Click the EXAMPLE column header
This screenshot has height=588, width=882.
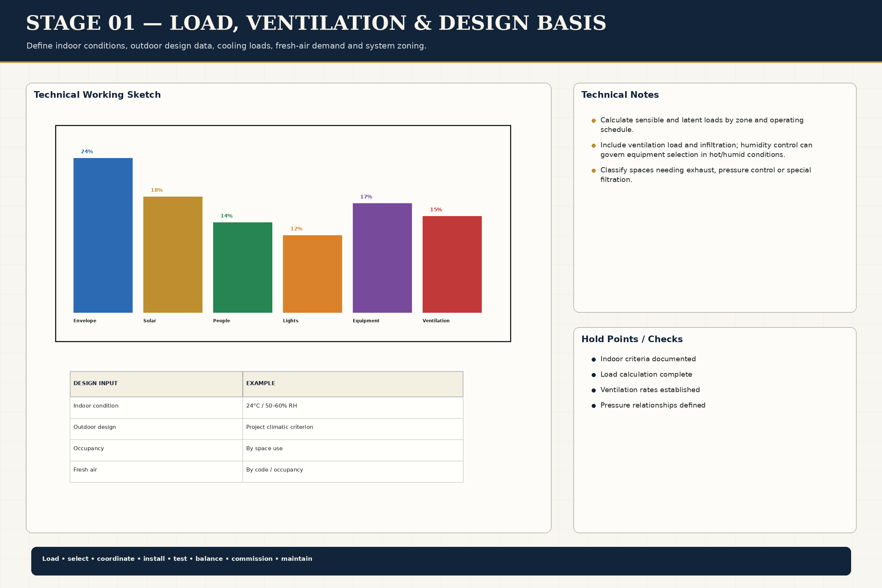[x=353, y=384]
